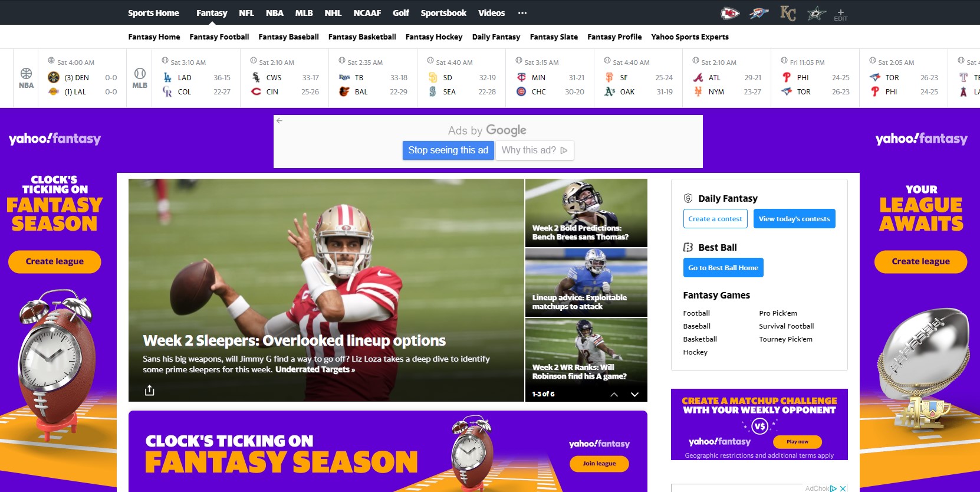Open Yahoo Sports Experts
The height and width of the screenshot is (492, 980).
pyautogui.click(x=690, y=37)
